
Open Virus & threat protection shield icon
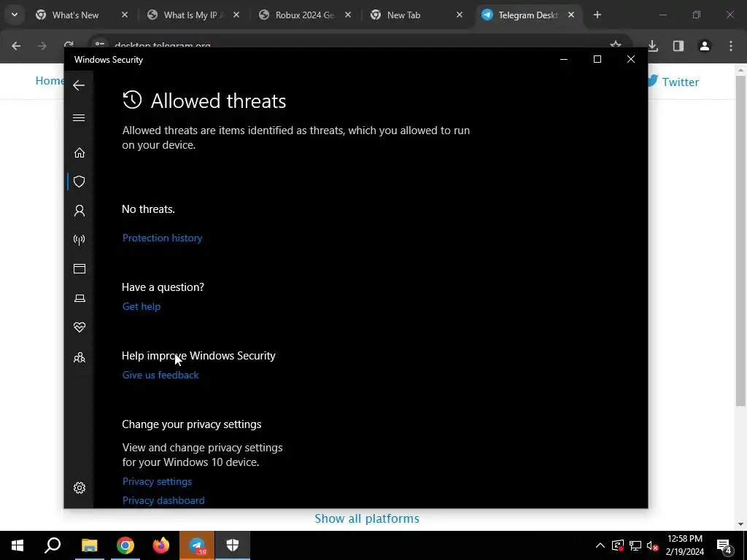click(79, 182)
